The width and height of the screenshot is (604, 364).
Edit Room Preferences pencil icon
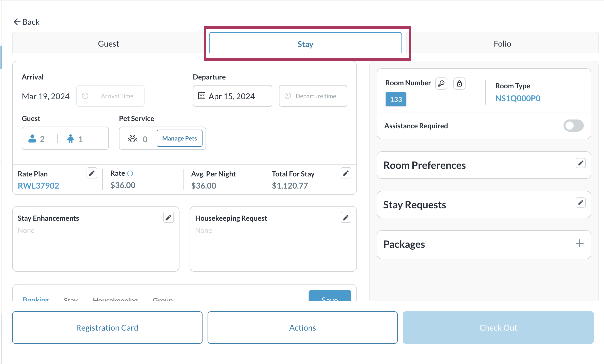580,163
